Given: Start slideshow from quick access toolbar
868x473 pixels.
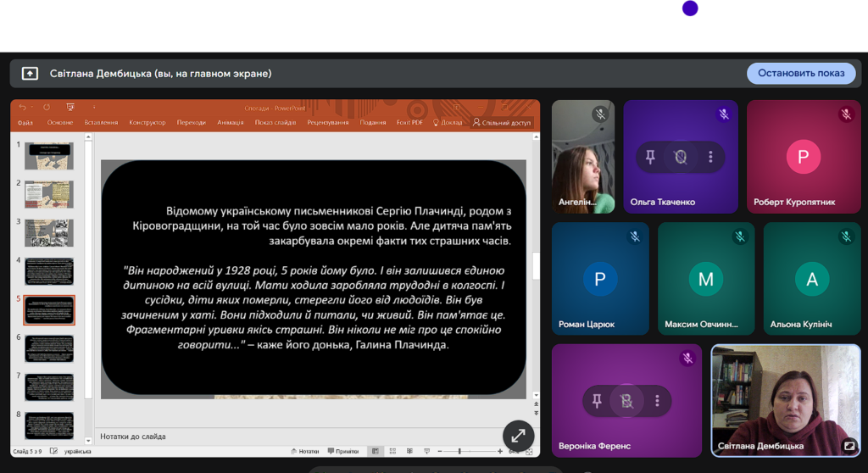Looking at the screenshot, I should (70, 108).
